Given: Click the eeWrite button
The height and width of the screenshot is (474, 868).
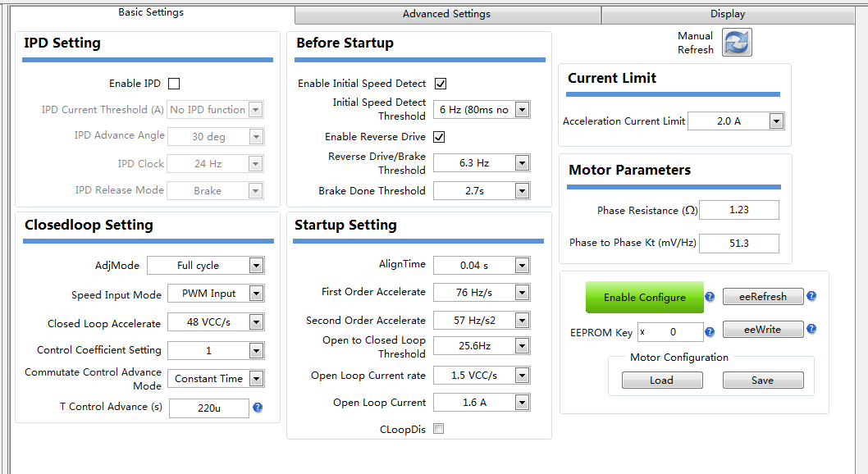Looking at the screenshot, I should point(763,330).
